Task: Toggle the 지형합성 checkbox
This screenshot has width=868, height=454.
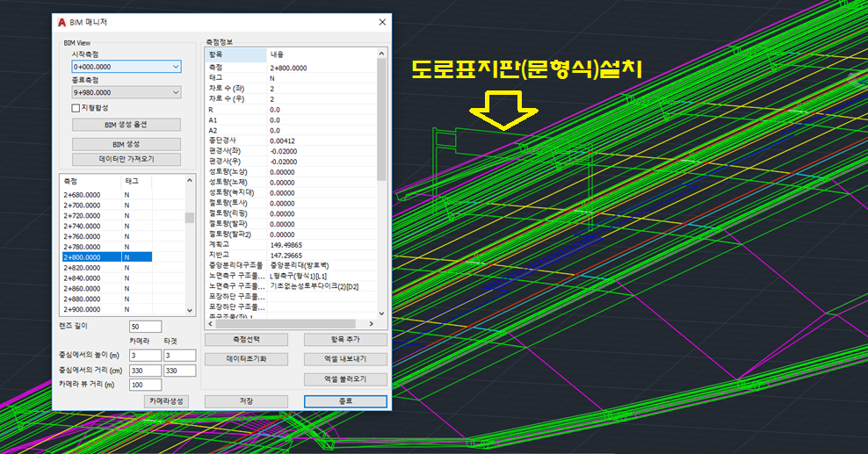Action: tap(76, 108)
